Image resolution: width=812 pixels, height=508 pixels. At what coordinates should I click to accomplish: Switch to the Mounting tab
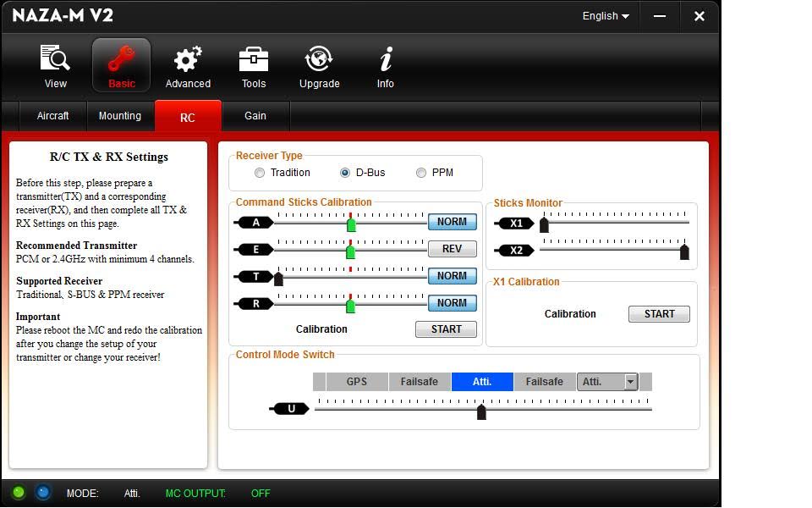click(120, 116)
